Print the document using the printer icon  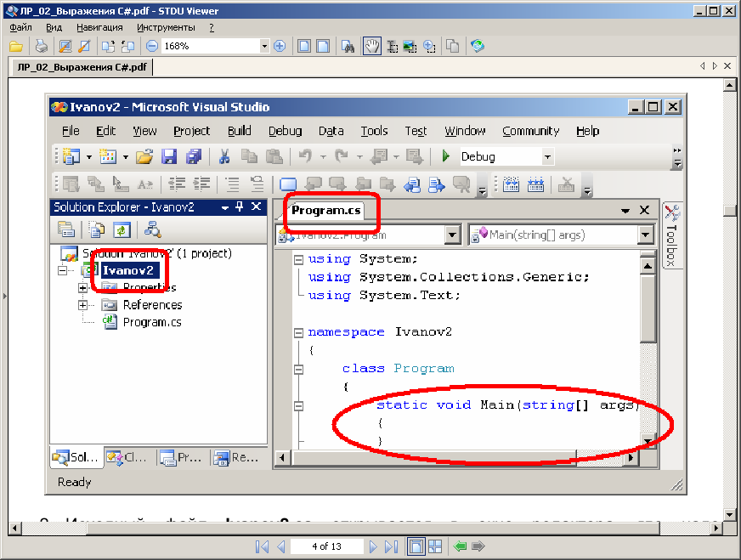click(x=42, y=46)
